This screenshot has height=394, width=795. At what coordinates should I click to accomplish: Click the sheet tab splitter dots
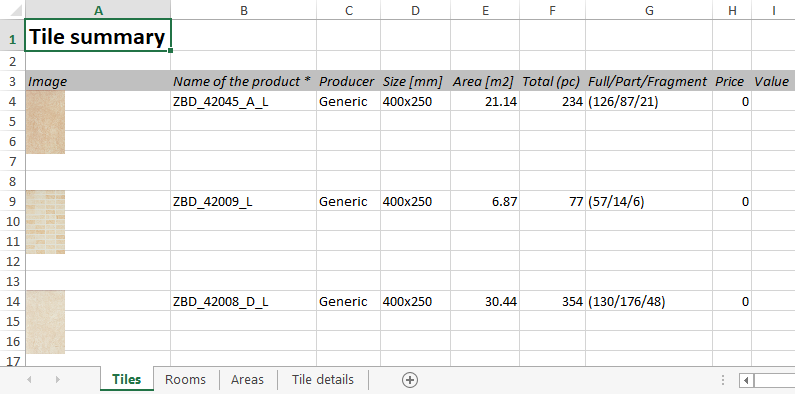coord(723,380)
